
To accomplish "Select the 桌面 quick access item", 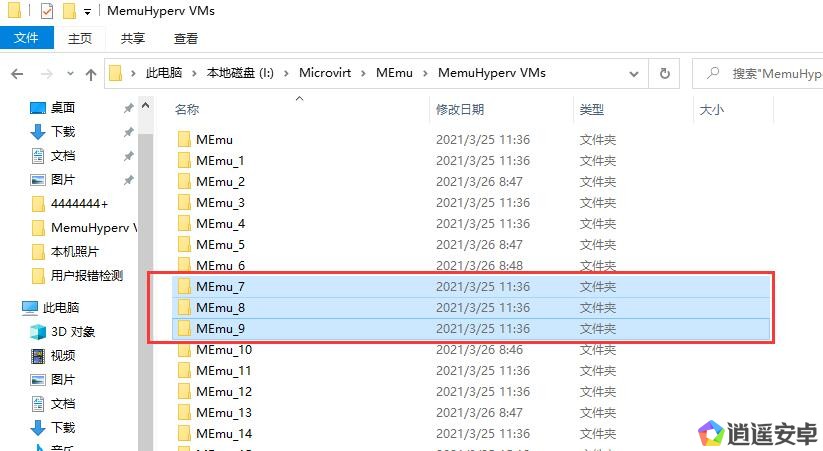I will coord(62,108).
